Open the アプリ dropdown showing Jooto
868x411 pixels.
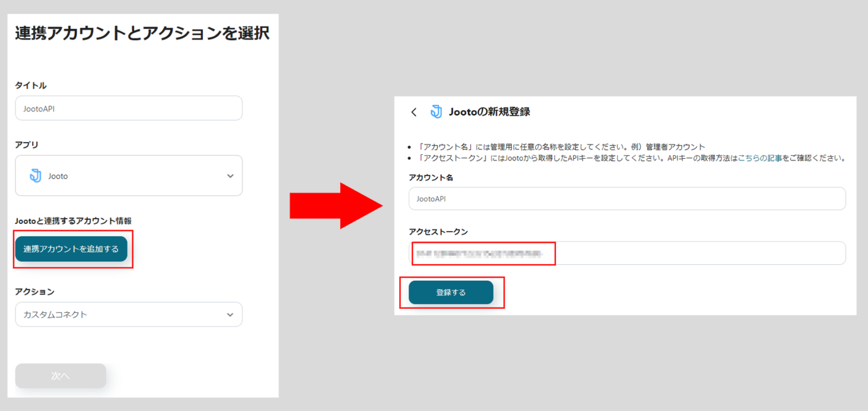[129, 175]
